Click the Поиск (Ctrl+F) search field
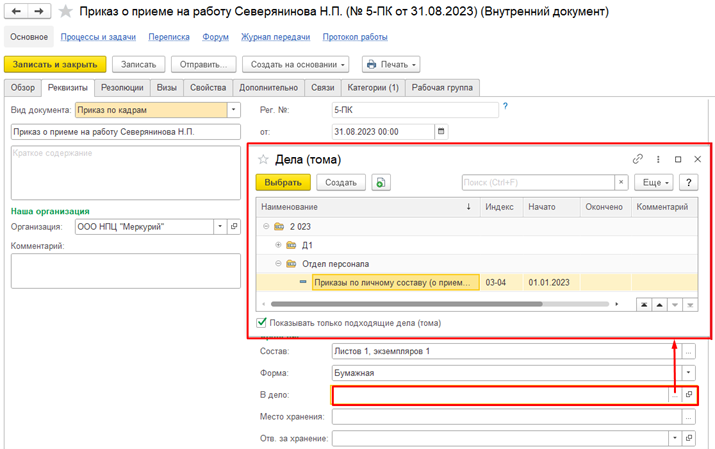This screenshot has width=715, height=449. point(538,182)
